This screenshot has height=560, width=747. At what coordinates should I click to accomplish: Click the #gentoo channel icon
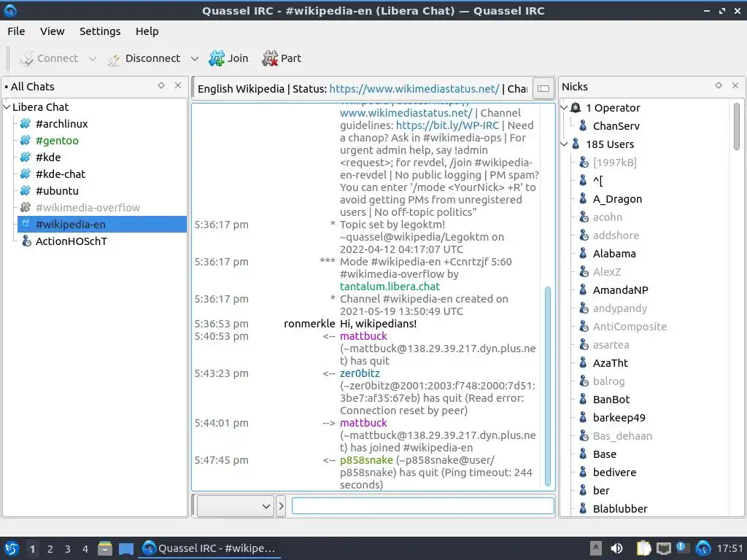pos(26,141)
